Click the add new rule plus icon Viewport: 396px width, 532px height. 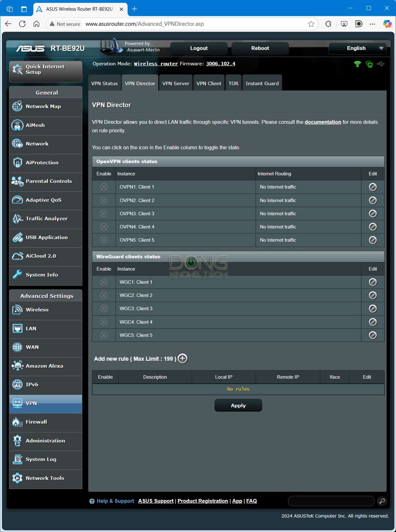pos(182,359)
